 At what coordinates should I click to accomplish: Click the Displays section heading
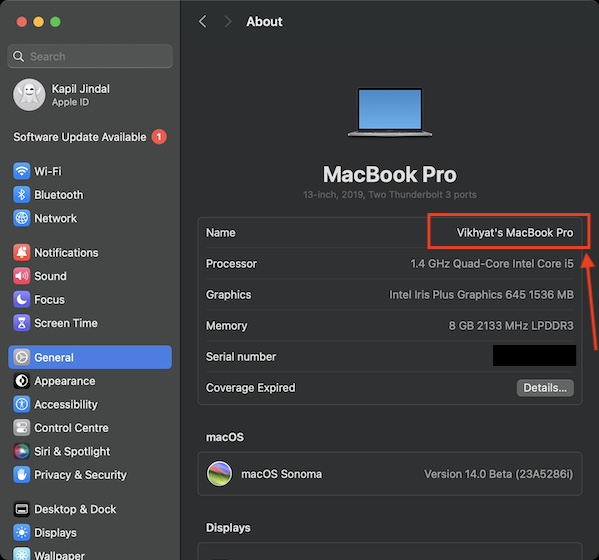[x=228, y=528]
